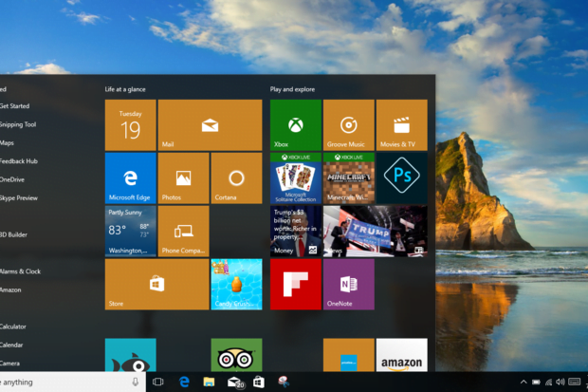Open Calendar from the app list
The width and height of the screenshot is (588, 392).
[11, 345]
